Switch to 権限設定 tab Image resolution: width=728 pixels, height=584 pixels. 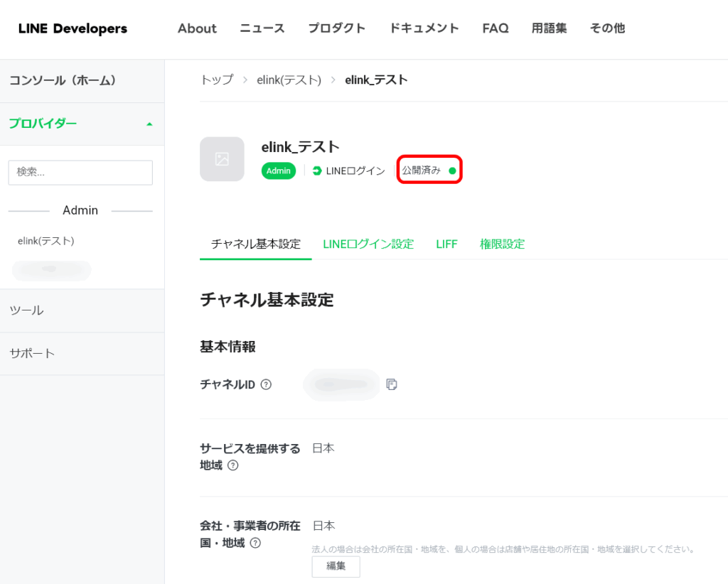tap(503, 244)
